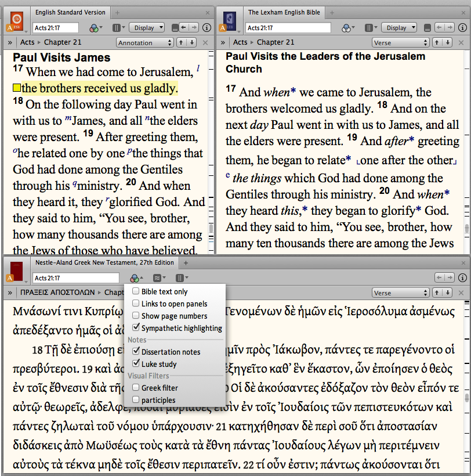Screen dimensions: 471x476
Task: Jump to next verse in Nestle-Aland panel
Action: point(448,293)
